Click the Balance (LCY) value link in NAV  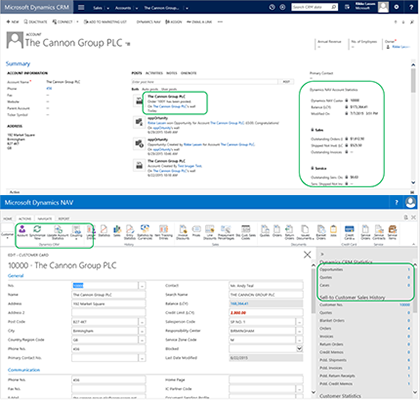239,304
